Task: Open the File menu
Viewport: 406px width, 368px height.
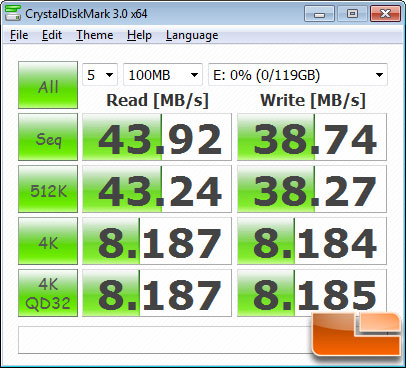Action: tap(19, 35)
